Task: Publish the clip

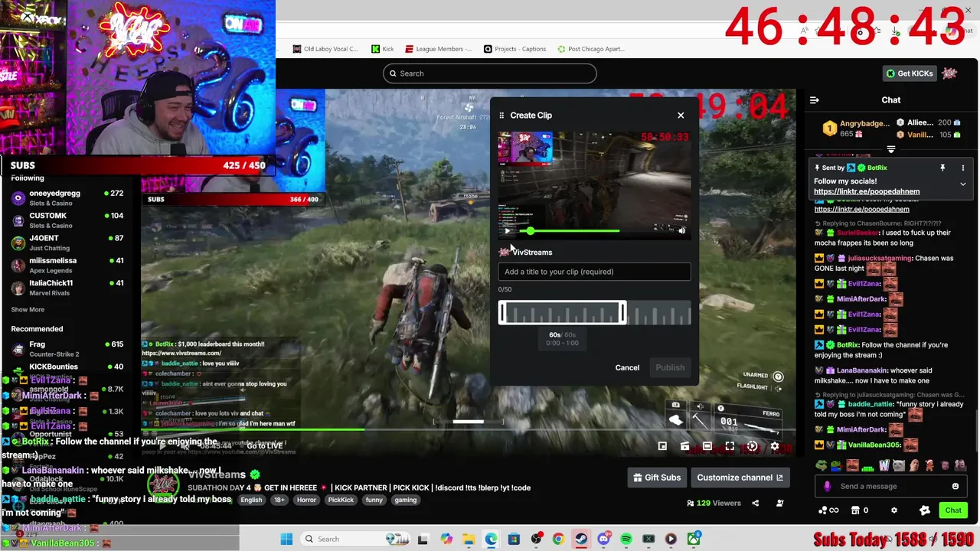Action: (x=670, y=368)
